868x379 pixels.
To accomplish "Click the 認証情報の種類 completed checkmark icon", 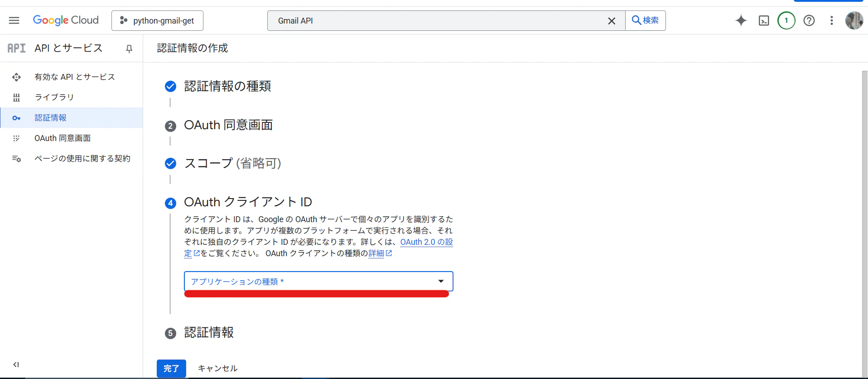I will pos(170,86).
